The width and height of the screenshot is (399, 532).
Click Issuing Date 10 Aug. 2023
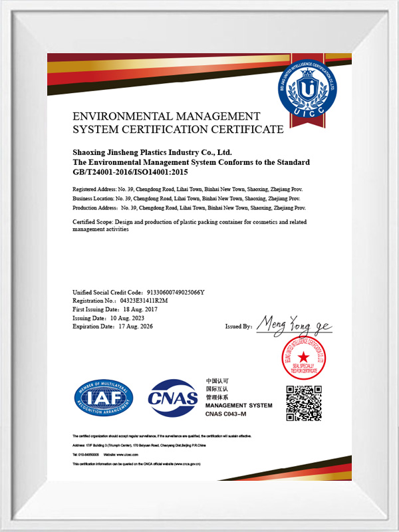pyautogui.click(x=108, y=319)
